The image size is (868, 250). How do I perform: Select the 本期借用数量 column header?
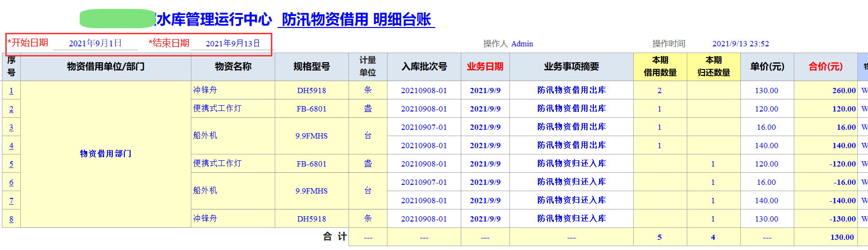pyautogui.click(x=660, y=67)
